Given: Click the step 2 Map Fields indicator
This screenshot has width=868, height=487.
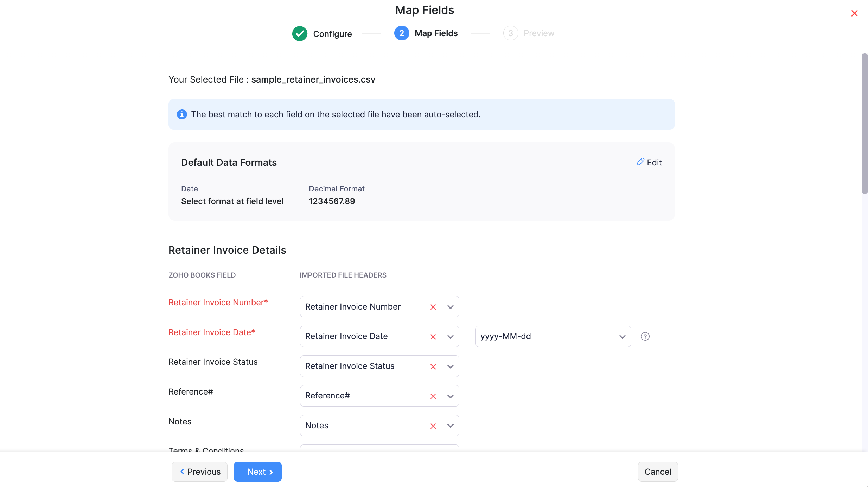Looking at the screenshot, I should coord(401,33).
